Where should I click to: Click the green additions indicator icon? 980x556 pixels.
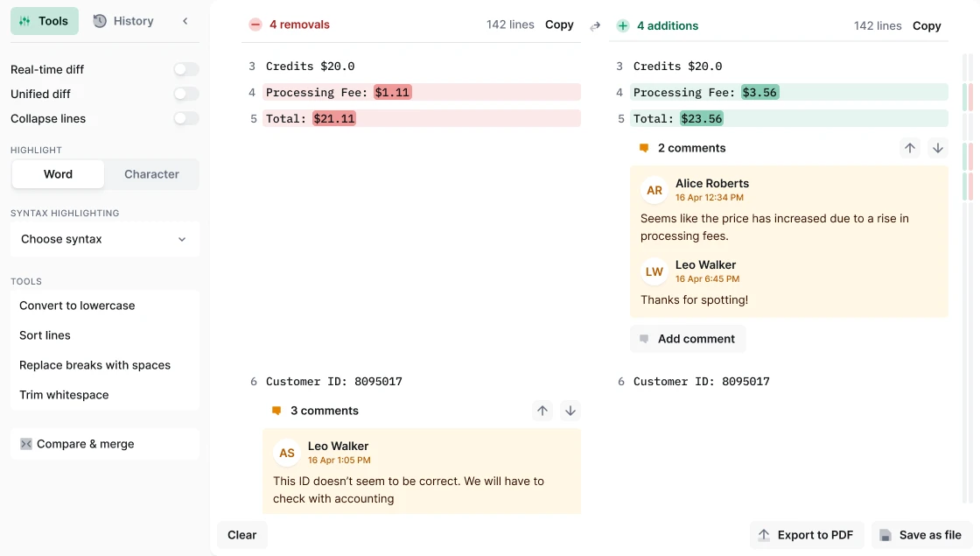click(x=623, y=25)
